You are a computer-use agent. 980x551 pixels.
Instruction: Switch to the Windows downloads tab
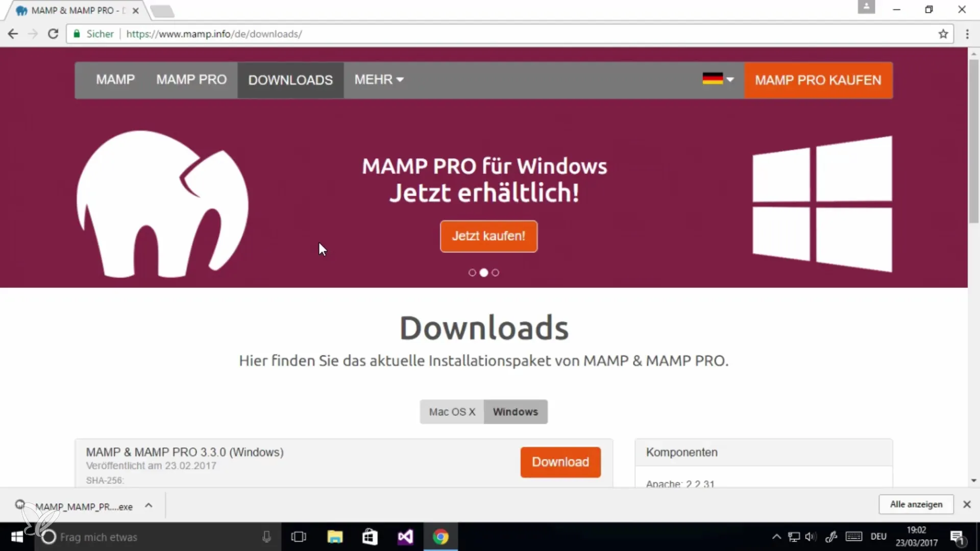[x=516, y=412]
